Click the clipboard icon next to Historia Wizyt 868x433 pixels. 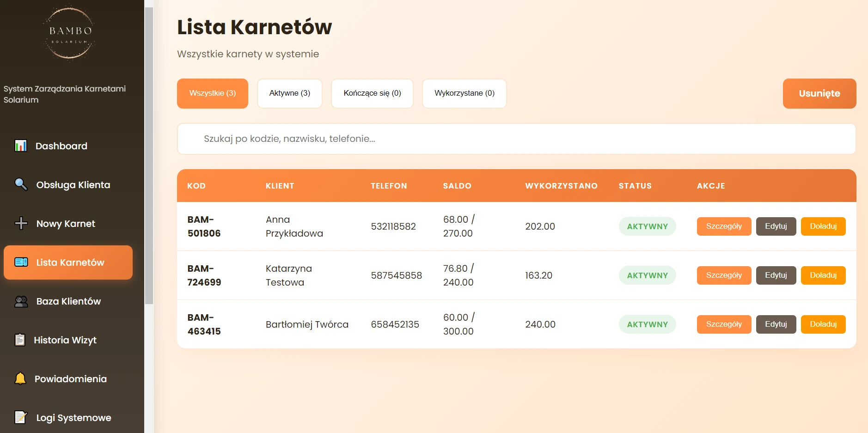pos(20,340)
